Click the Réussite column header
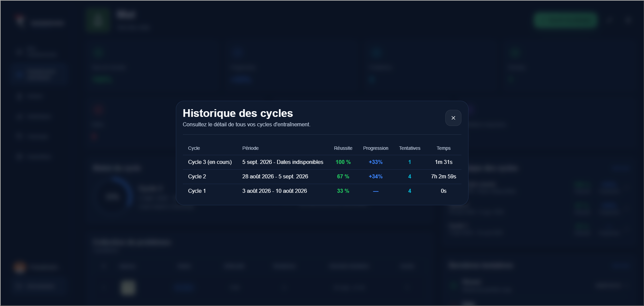The height and width of the screenshot is (306, 644). click(x=343, y=148)
